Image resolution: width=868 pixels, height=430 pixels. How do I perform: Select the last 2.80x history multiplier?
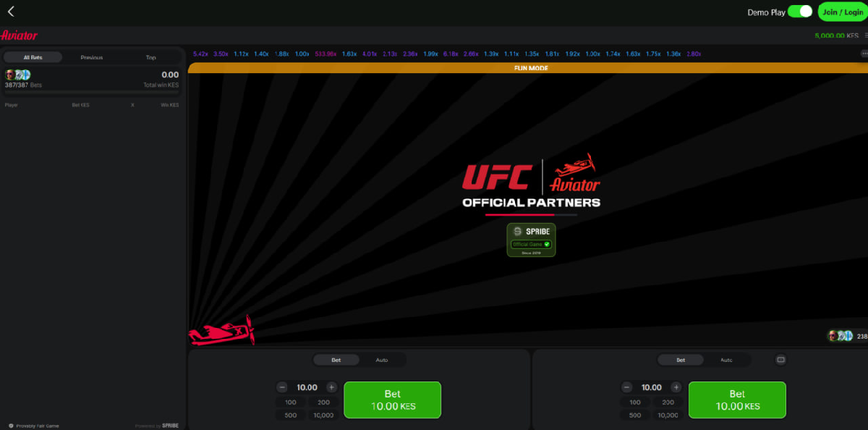tap(693, 54)
